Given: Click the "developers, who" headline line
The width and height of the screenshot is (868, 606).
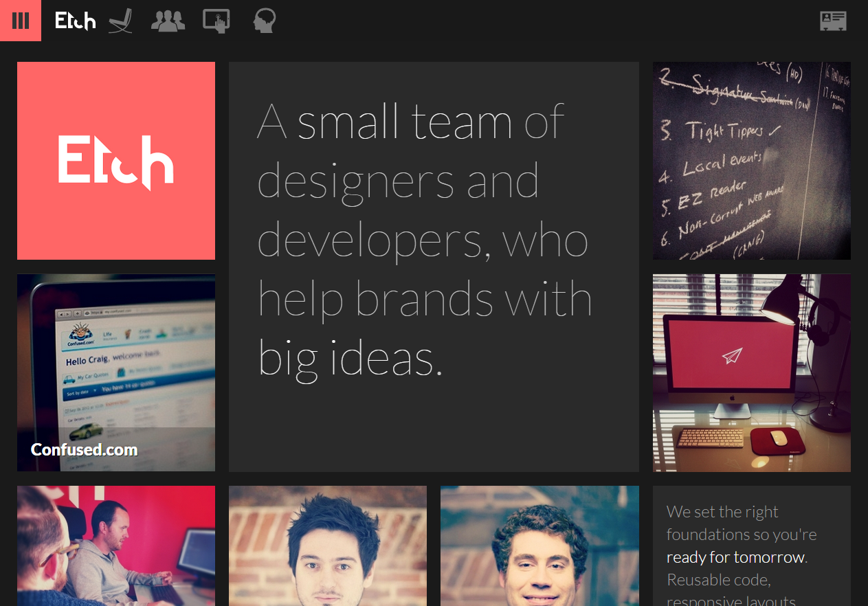Looking at the screenshot, I should point(423,240).
